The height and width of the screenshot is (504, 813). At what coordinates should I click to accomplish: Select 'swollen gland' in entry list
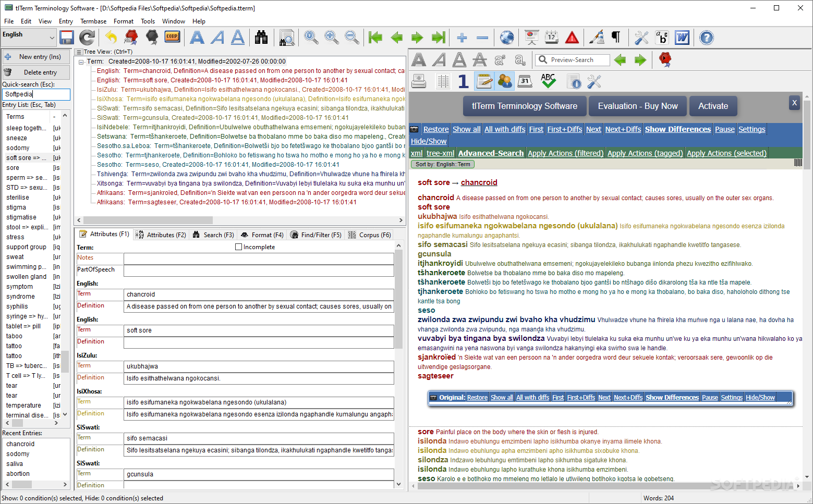tap(26, 277)
